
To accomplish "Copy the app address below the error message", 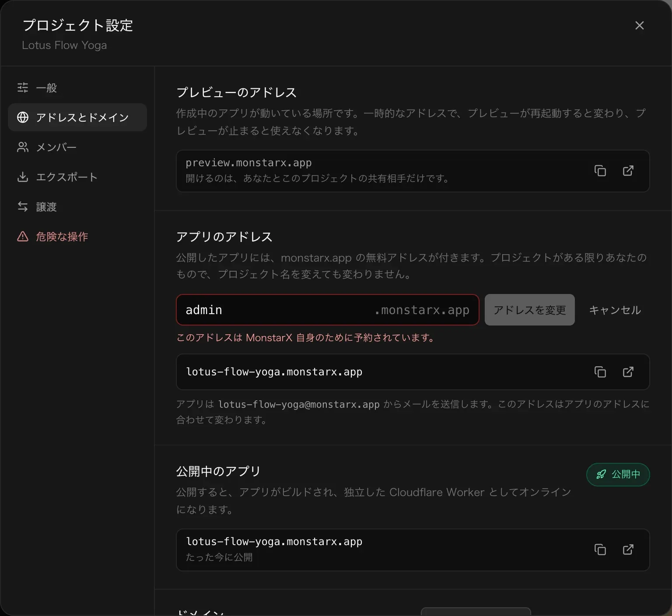I will (x=600, y=372).
